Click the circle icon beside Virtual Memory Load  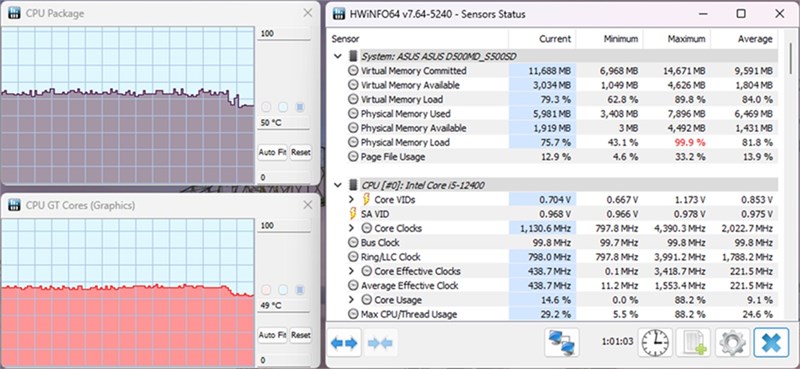[x=353, y=100]
